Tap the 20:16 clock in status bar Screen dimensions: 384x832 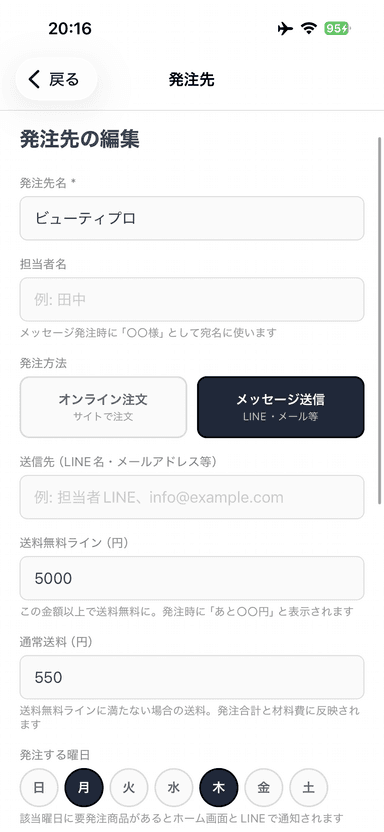point(70,29)
